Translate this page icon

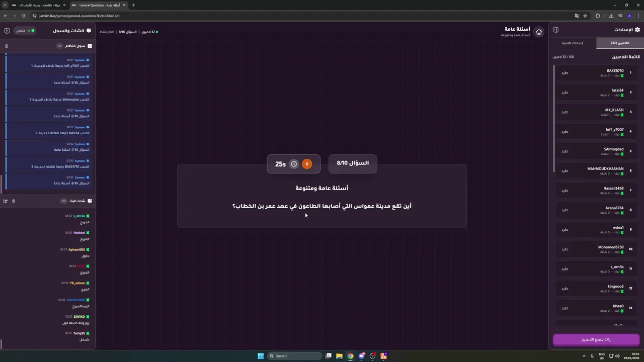coord(577,16)
